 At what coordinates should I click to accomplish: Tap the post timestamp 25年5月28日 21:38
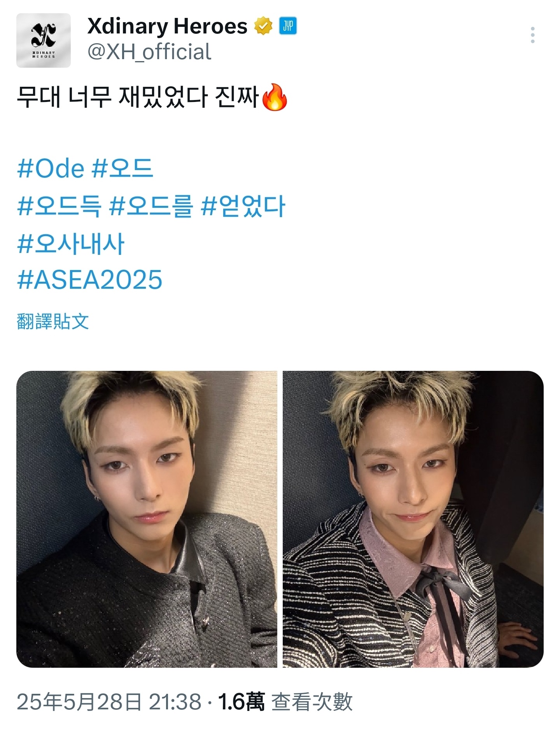click(x=109, y=702)
